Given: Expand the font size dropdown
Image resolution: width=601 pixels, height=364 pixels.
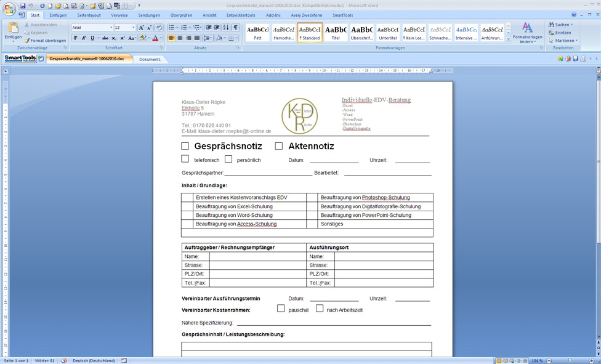Looking at the screenshot, I should (133, 28).
